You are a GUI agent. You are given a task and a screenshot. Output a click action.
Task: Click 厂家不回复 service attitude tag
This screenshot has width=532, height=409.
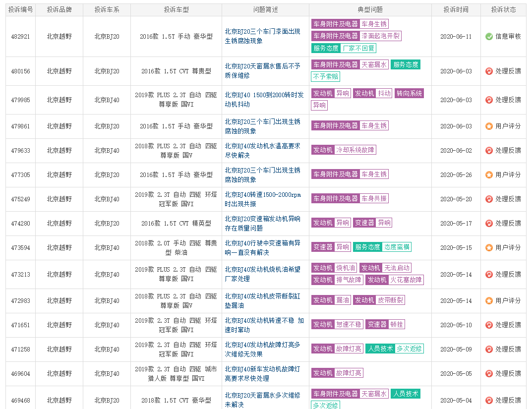point(358,48)
